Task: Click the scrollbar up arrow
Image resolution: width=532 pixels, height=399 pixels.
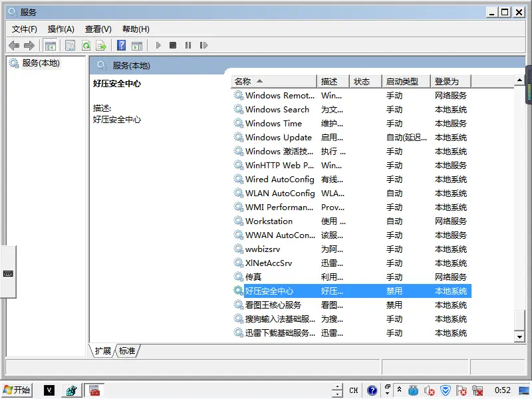Action: click(x=519, y=80)
